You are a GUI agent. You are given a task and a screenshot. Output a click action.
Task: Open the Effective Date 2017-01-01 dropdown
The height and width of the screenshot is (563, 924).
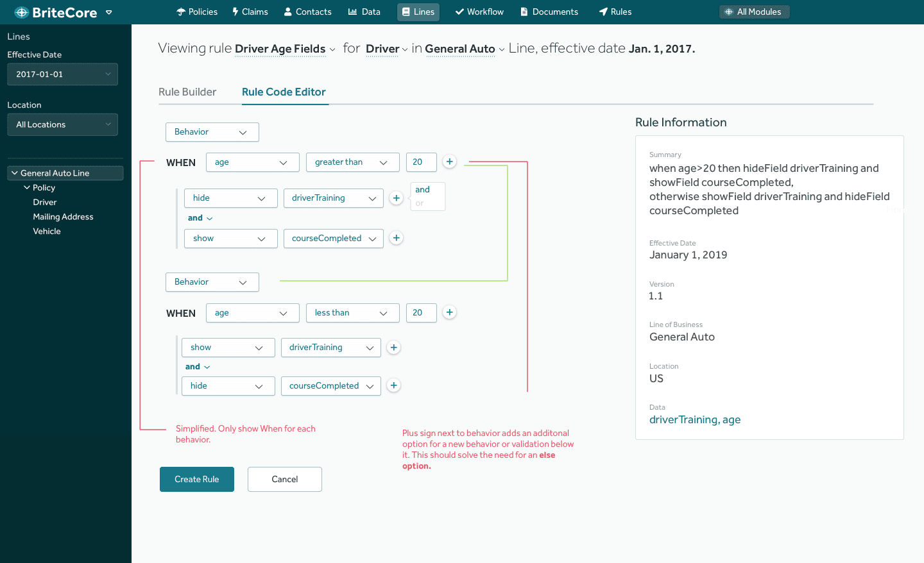pos(62,74)
